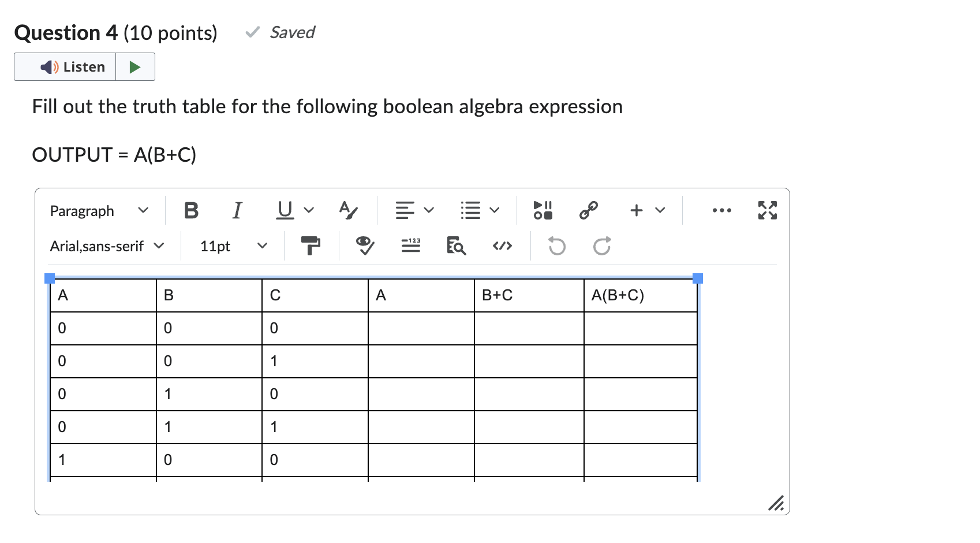
Task: Undo the last edit
Action: 556,246
